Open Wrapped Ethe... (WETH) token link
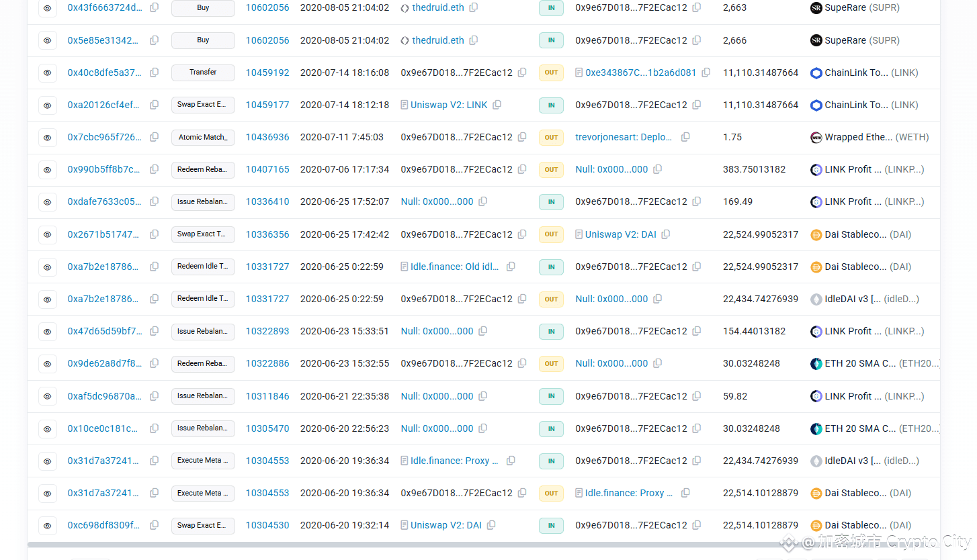Screen dimensions: 977x560 point(877,137)
